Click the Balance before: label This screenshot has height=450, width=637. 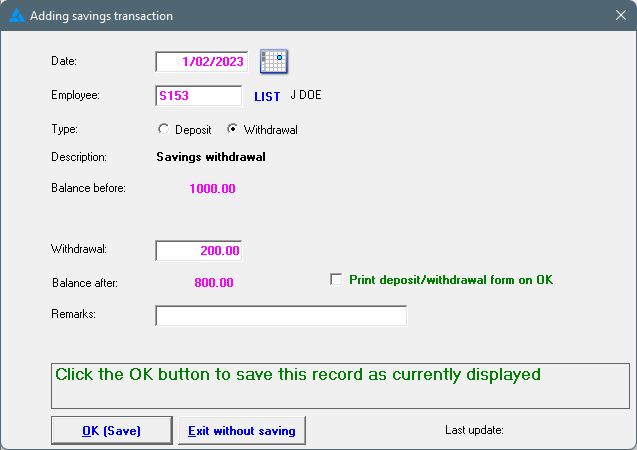click(x=88, y=188)
